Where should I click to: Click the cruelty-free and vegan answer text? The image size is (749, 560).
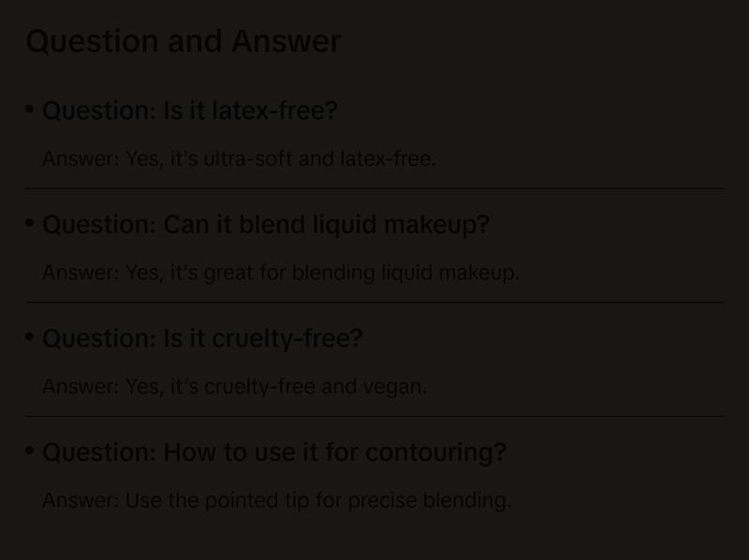click(x=234, y=387)
